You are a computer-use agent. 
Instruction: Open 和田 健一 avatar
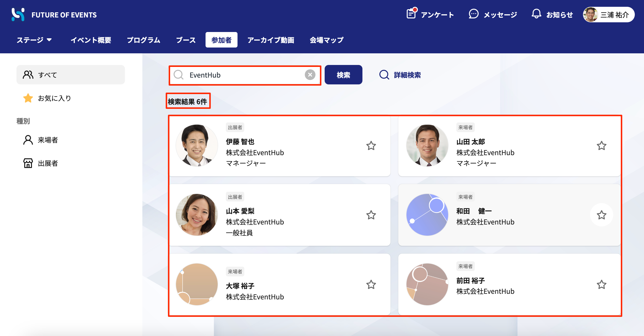coord(427,215)
